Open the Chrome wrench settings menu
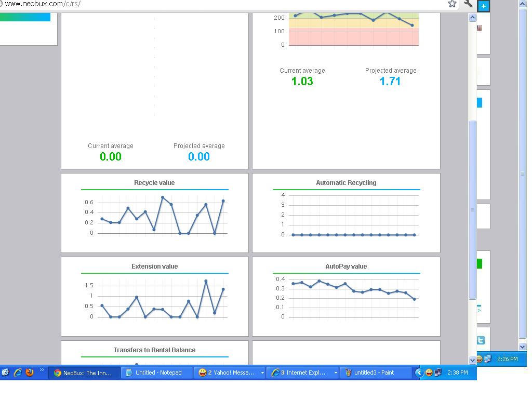The width and height of the screenshot is (532, 399). pyautogui.click(x=468, y=4)
